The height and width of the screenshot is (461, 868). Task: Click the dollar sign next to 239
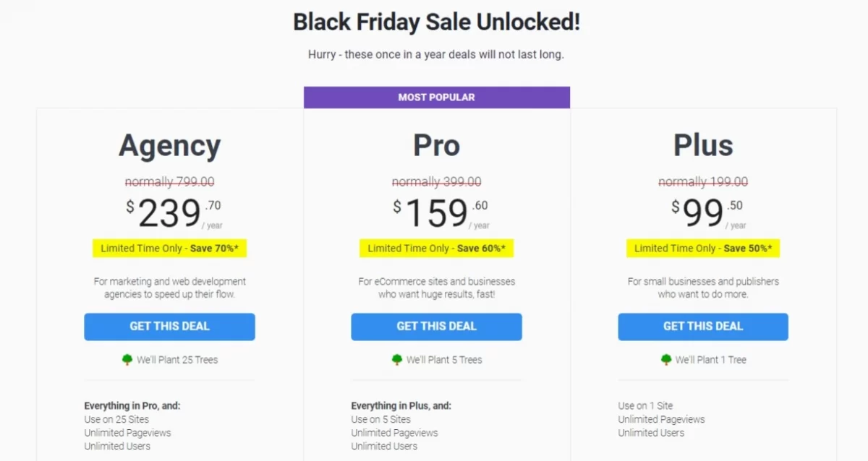click(x=129, y=205)
